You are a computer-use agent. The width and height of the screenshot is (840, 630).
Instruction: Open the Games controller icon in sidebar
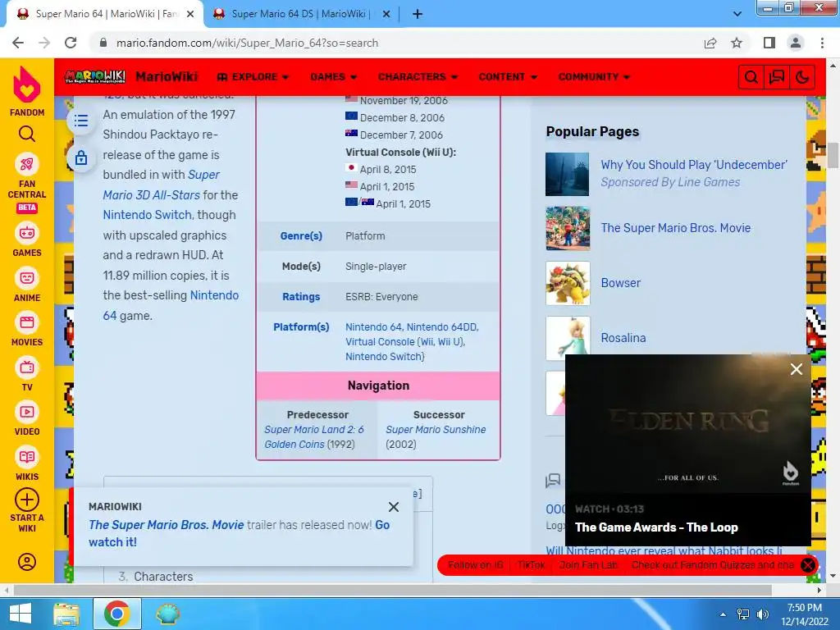click(x=27, y=234)
